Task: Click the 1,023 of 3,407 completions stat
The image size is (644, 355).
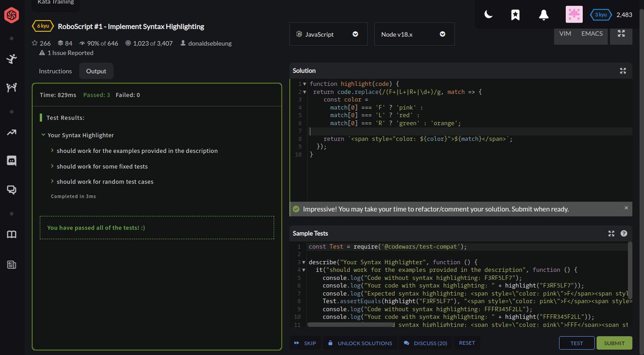Action: tap(149, 43)
